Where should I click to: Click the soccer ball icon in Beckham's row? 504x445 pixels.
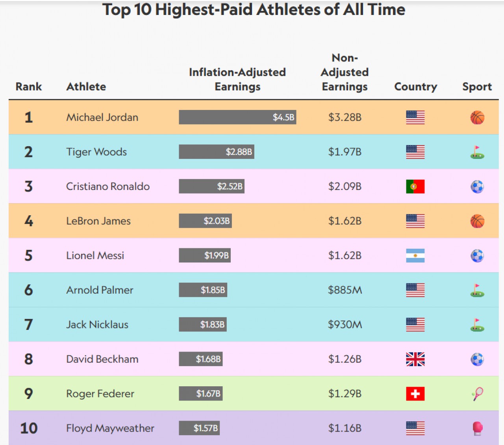tap(477, 359)
